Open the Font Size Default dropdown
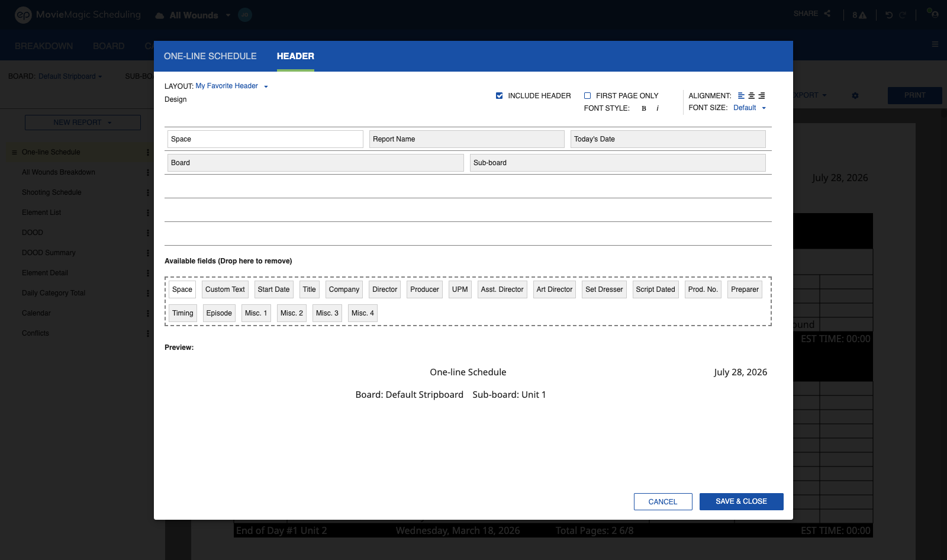Screen dimensions: 947x560 point(750,108)
